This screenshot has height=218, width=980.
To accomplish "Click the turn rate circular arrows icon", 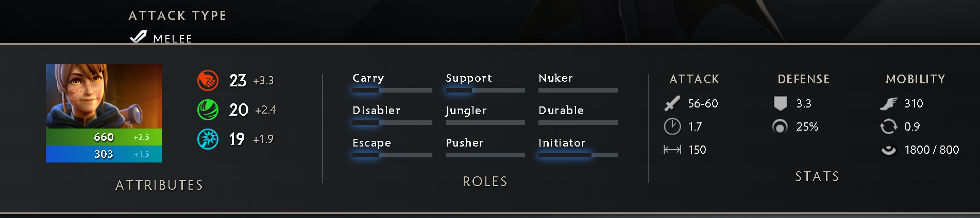I will point(888,126).
